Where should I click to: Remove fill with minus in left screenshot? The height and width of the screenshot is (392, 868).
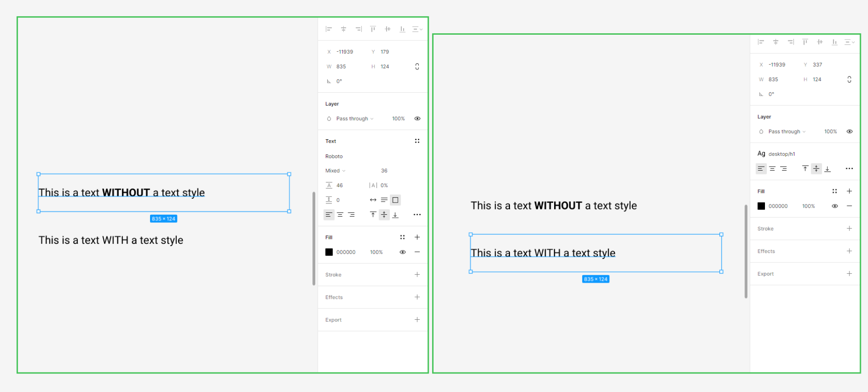coord(417,252)
